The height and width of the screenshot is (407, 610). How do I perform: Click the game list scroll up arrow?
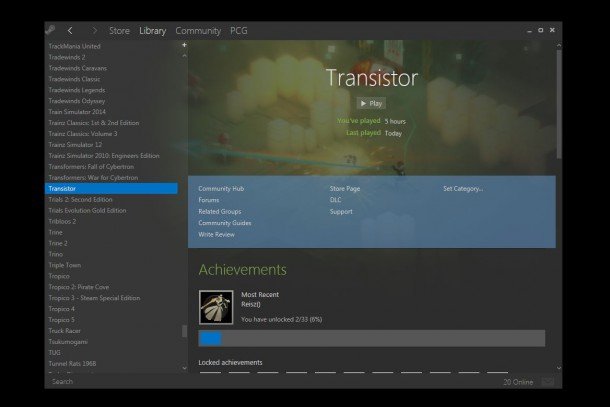click(x=184, y=56)
